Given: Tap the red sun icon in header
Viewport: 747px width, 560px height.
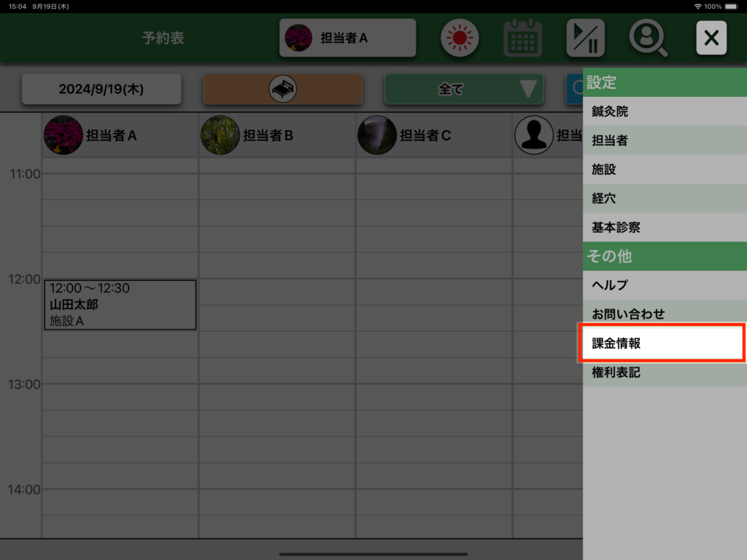Looking at the screenshot, I should coord(459,38).
